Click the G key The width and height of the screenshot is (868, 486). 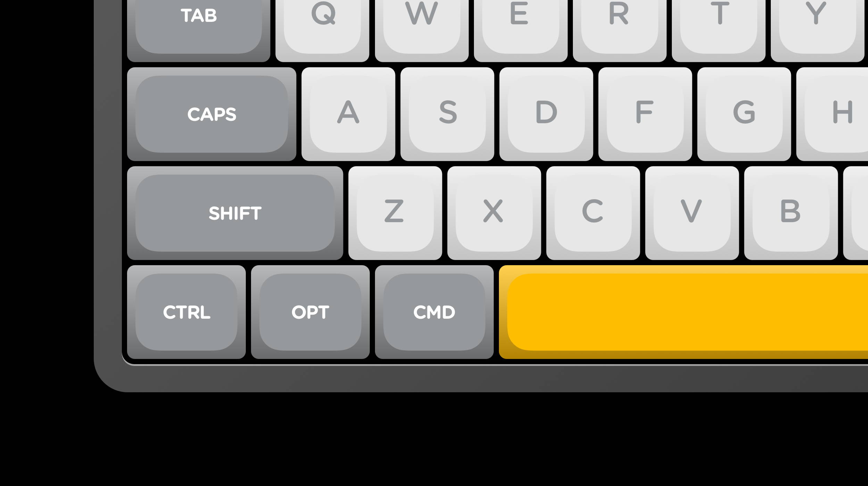(x=744, y=114)
